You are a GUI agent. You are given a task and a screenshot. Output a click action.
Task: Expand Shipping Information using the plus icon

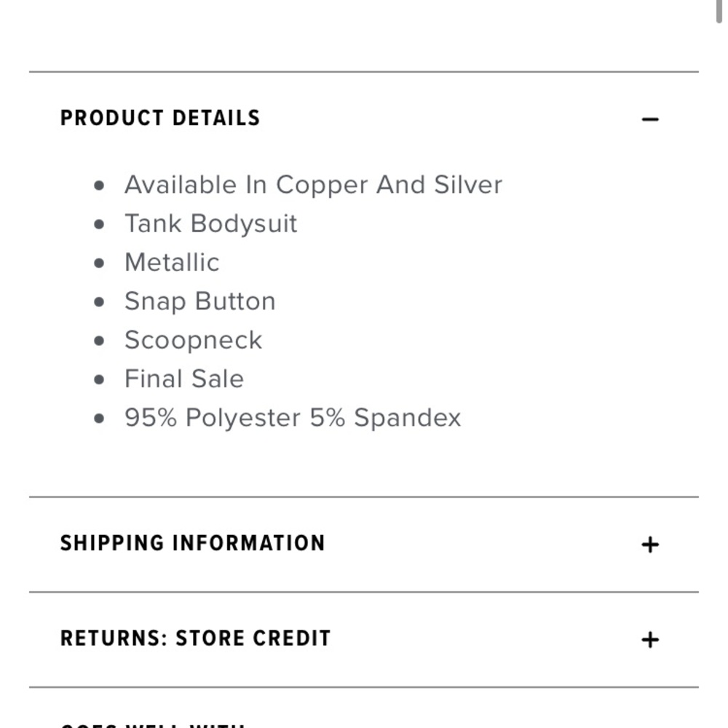[650, 545]
